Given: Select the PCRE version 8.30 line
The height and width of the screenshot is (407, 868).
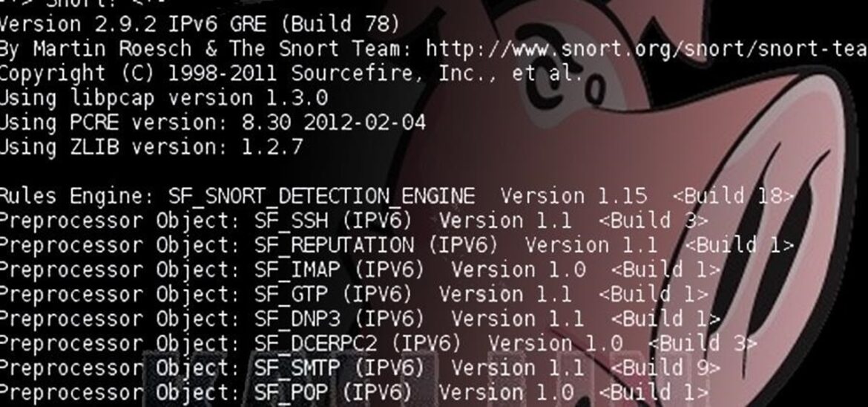Looking at the screenshot, I should [212, 122].
